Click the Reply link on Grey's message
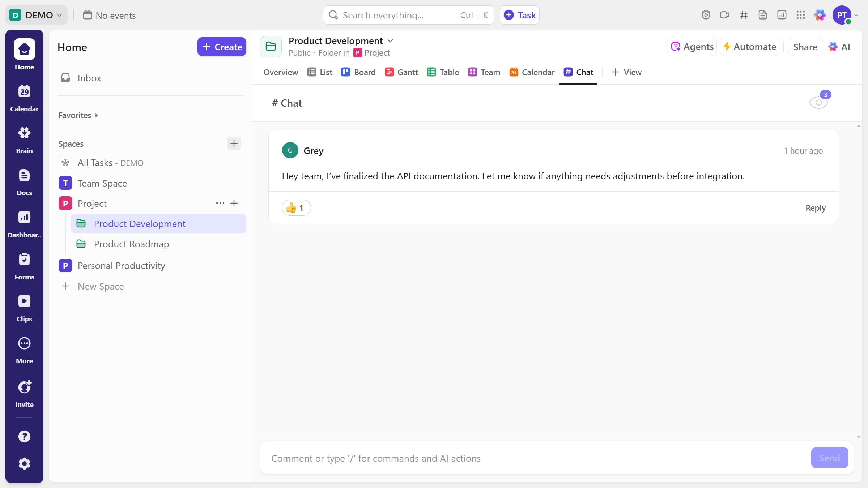This screenshot has width=868, height=488. click(815, 208)
